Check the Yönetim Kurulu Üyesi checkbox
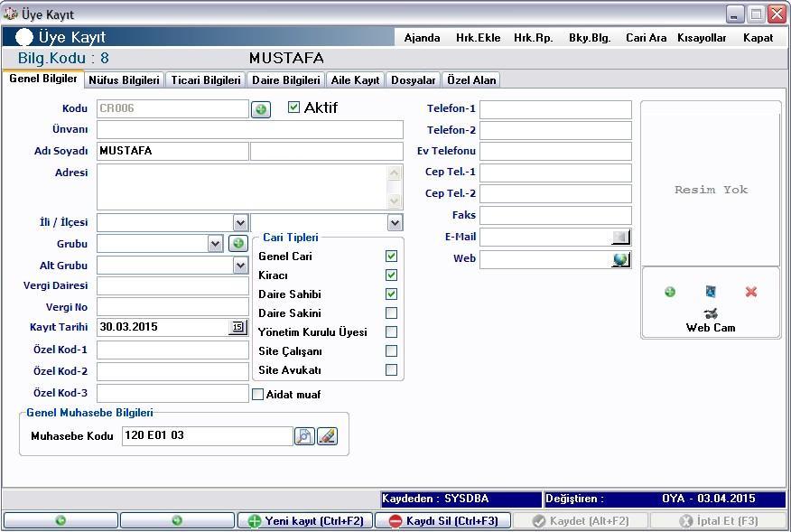Image resolution: width=791 pixels, height=532 pixels. click(391, 332)
